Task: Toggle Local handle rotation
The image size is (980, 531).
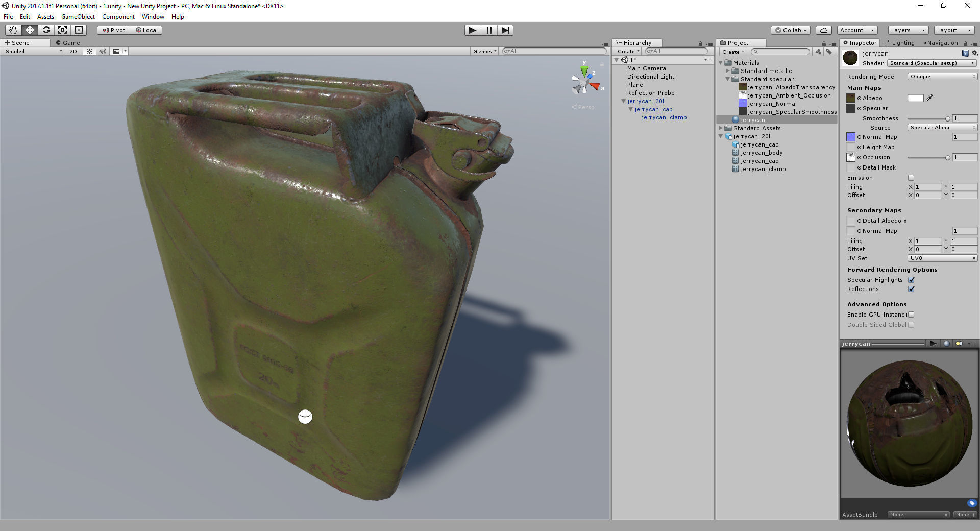Action: 146,30
